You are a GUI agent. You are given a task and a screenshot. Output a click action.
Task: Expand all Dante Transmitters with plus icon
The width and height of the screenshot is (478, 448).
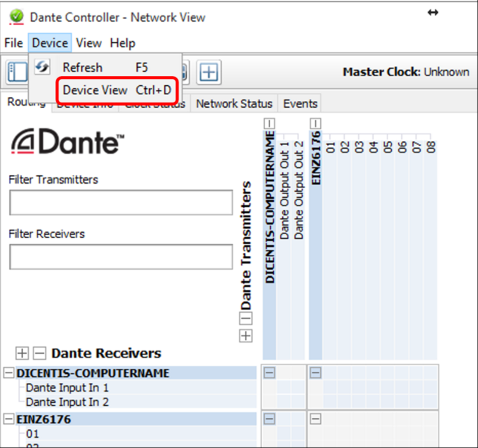[x=246, y=336]
